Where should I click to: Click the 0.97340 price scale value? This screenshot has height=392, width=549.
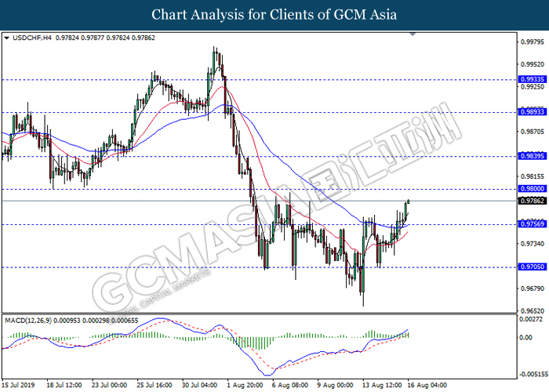click(x=533, y=243)
